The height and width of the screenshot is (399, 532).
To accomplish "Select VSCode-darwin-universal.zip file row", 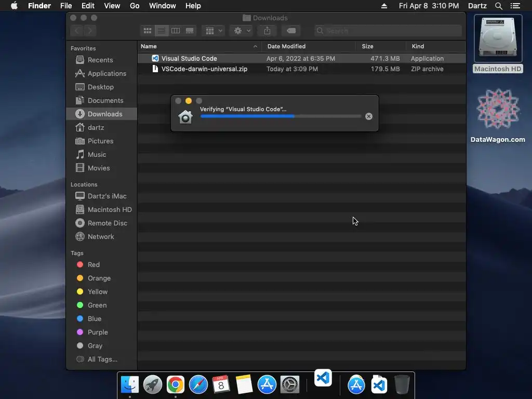I will pos(302,69).
